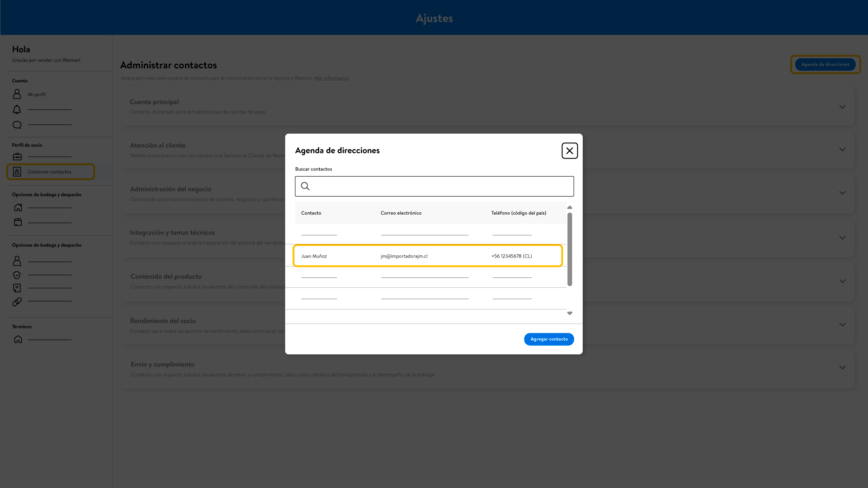The width and height of the screenshot is (868, 488).
Task: Click the Gestionar contactos badge icon
Action: [17, 172]
